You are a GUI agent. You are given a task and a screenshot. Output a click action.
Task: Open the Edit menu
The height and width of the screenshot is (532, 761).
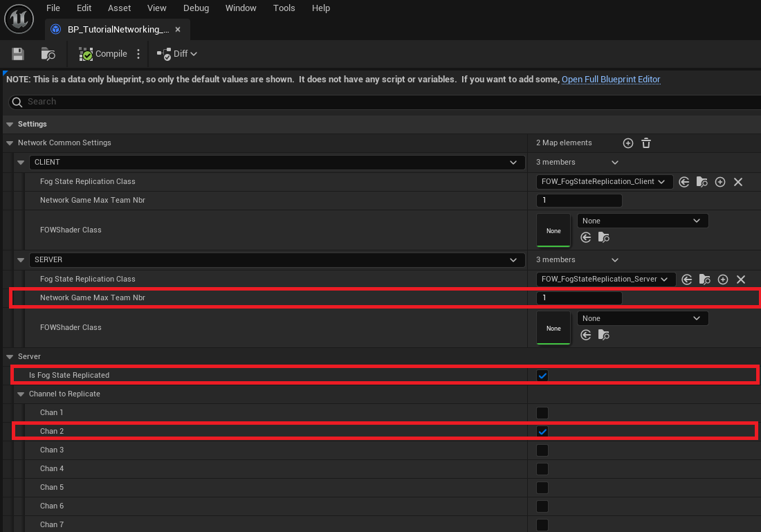point(84,8)
